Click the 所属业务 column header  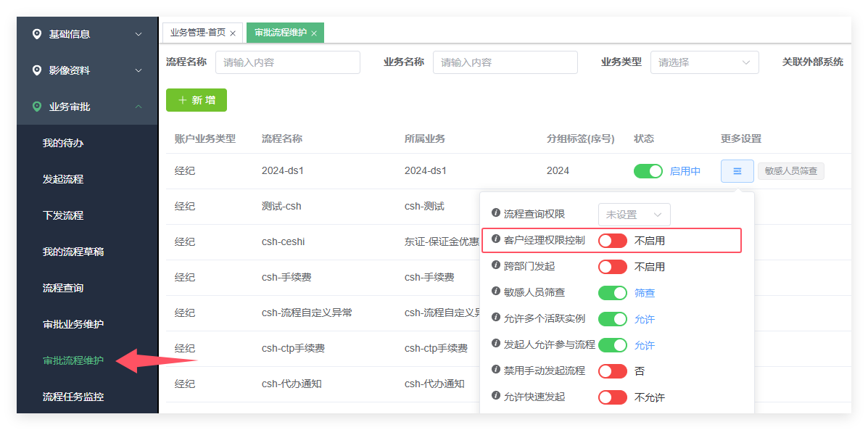pos(425,139)
